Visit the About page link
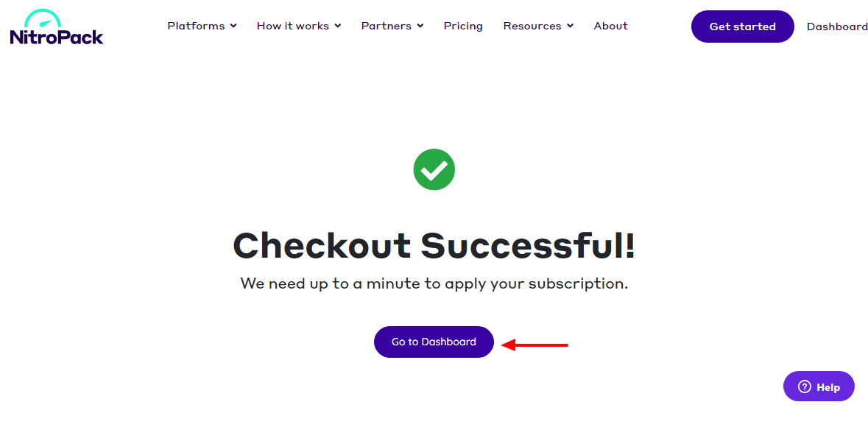The width and height of the screenshot is (868, 427). pyautogui.click(x=610, y=26)
